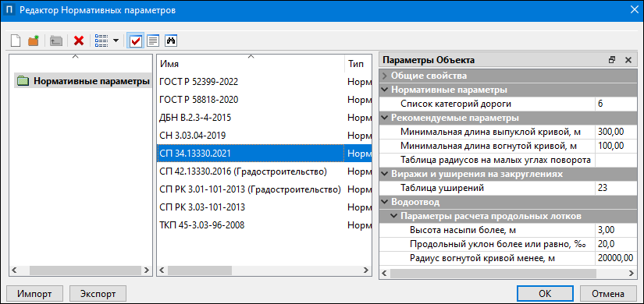This screenshot has width=644, height=304.
Task: Collapse the Водоотвод group
Action: coord(384,202)
